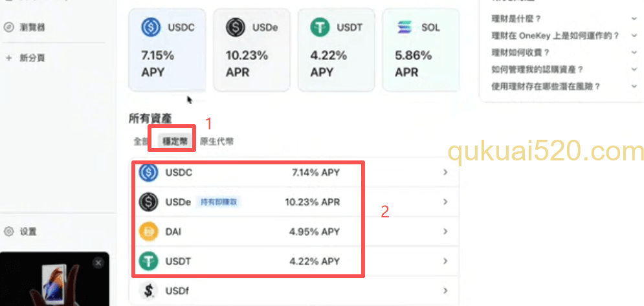
Task: Open the 瀏覽器 browser sidebar item
Action: (x=53, y=28)
